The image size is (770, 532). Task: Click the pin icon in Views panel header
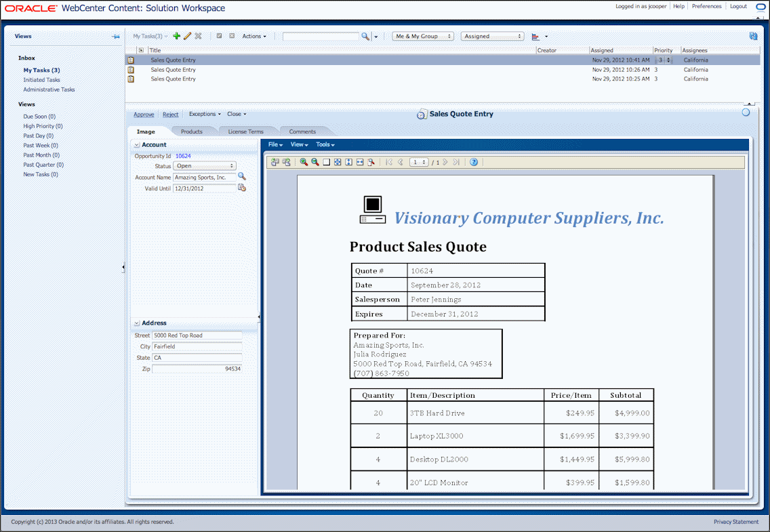[x=116, y=37]
